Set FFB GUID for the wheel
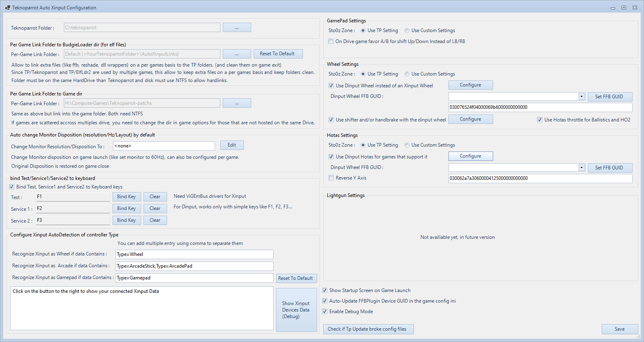This screenshot has height=342, width=644. point(610,97)
